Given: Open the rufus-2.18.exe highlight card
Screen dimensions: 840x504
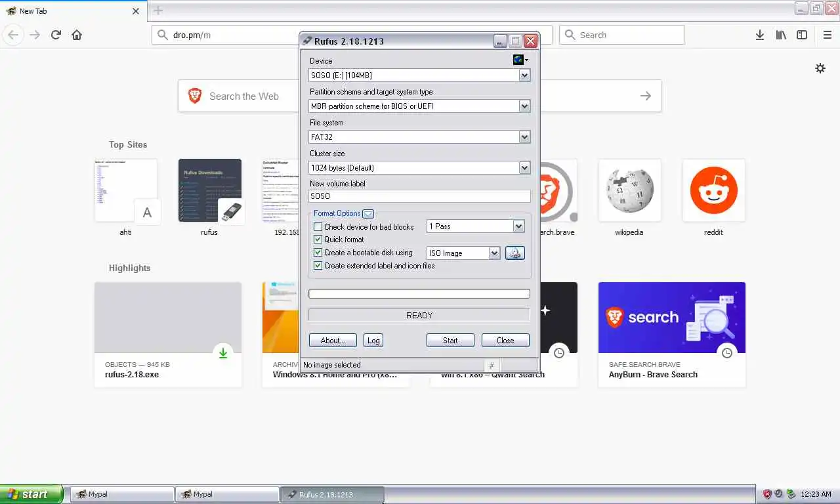Looking at the screenshot, I should 168,335.
